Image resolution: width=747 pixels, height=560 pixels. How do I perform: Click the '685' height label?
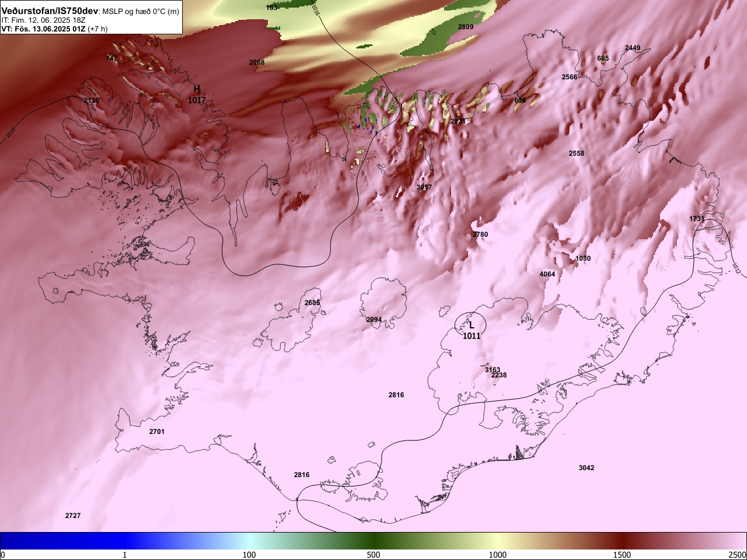click(603, 58)
